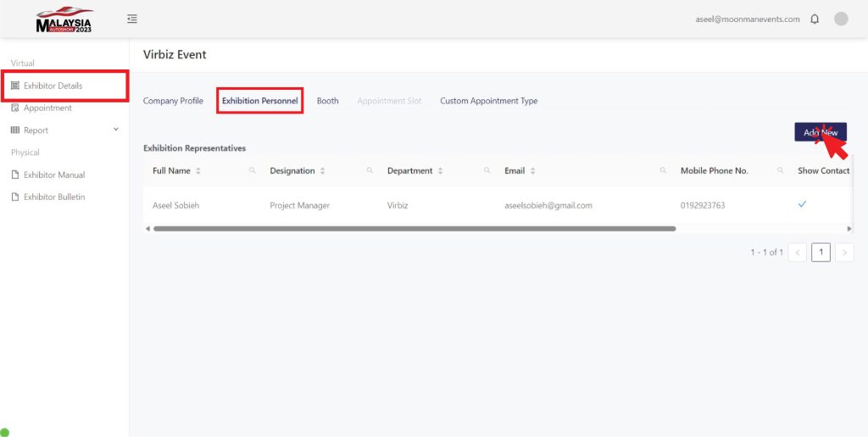Collapse the sidebar with the hamburger icon

click(x=132, y=19)
